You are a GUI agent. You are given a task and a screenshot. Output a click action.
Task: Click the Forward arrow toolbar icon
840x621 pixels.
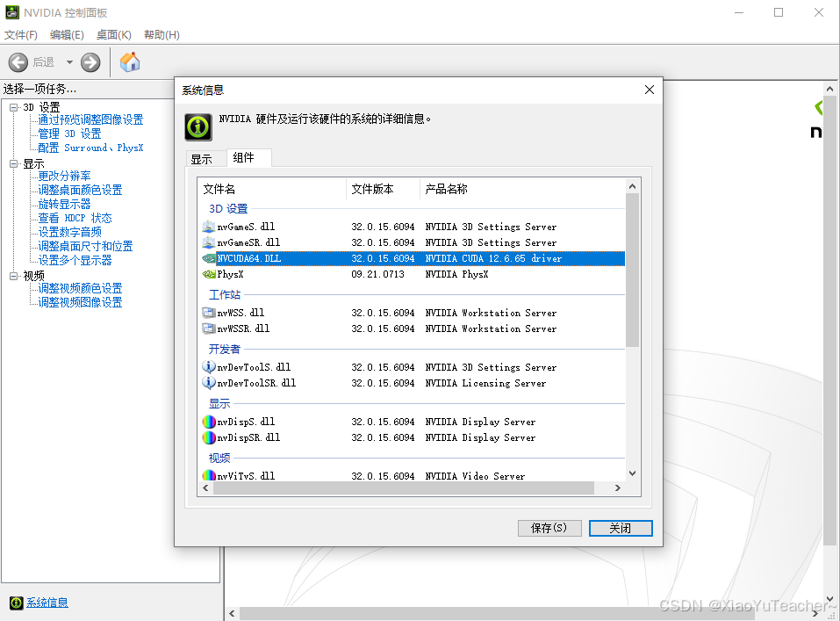pyautogui.click(x=90, y=62)
